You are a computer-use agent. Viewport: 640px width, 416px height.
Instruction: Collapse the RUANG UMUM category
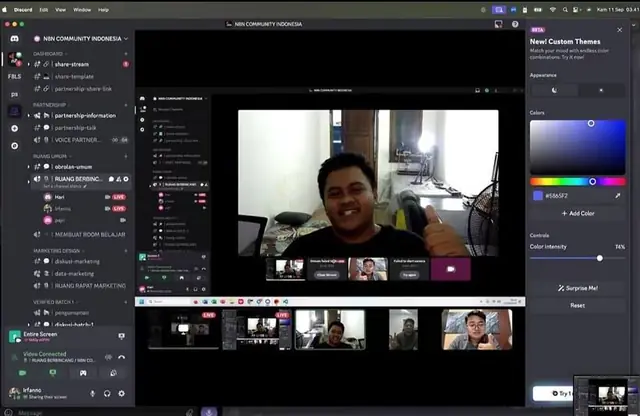[x=51, y=156]
